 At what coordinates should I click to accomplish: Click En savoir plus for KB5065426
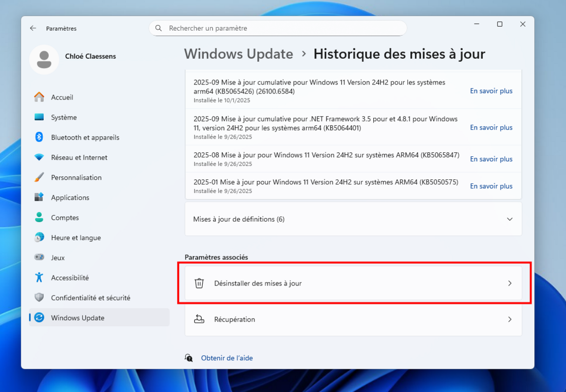coord(491,91)
